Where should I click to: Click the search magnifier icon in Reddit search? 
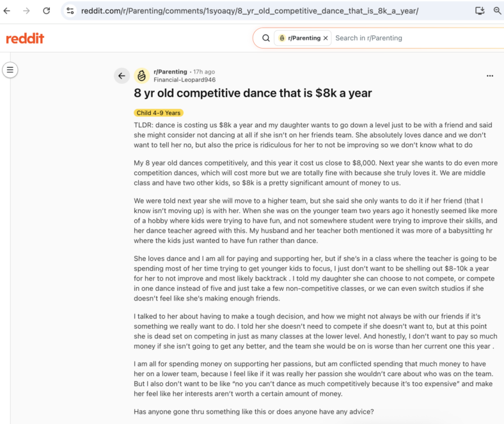pyautogui.click(x=266, y=38)
